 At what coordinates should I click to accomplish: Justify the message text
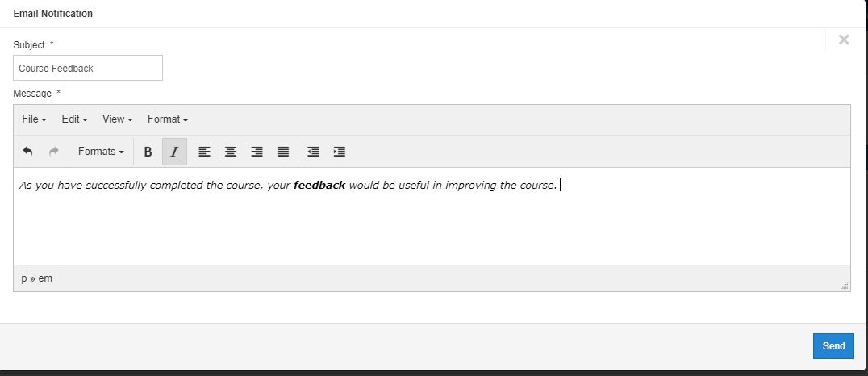coord(283,152)
